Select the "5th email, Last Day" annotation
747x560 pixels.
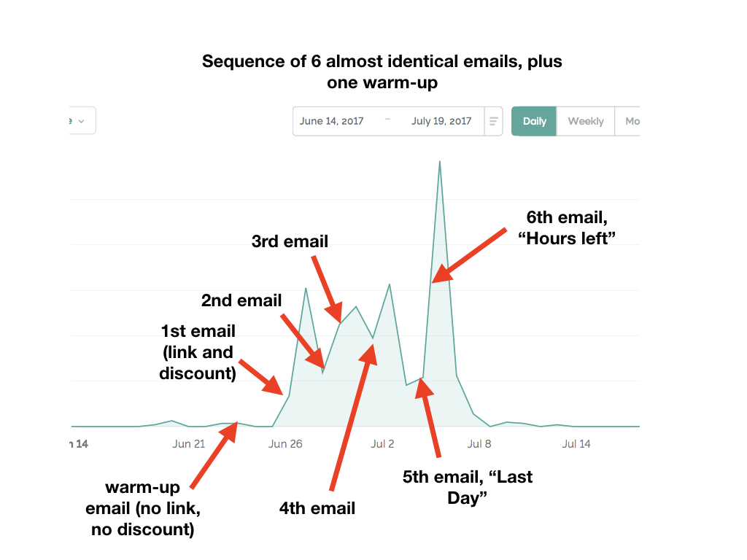tap(468, 487)
